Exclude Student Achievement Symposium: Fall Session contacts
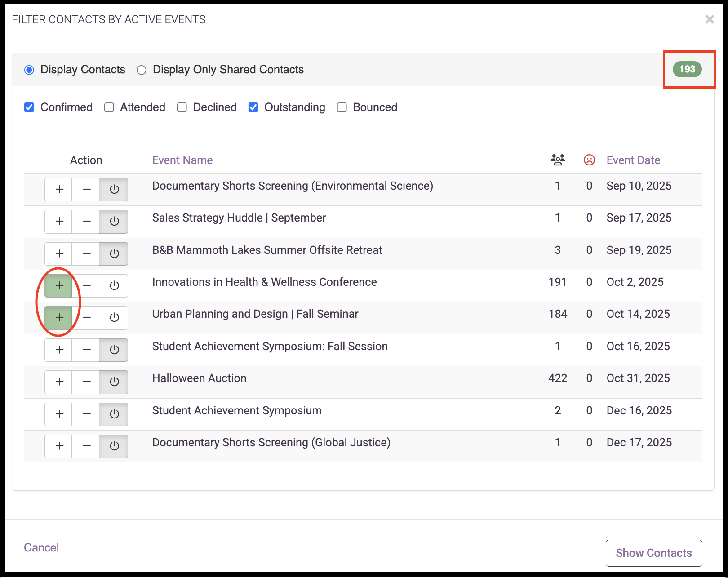728x578 pixels. (86, 350)
